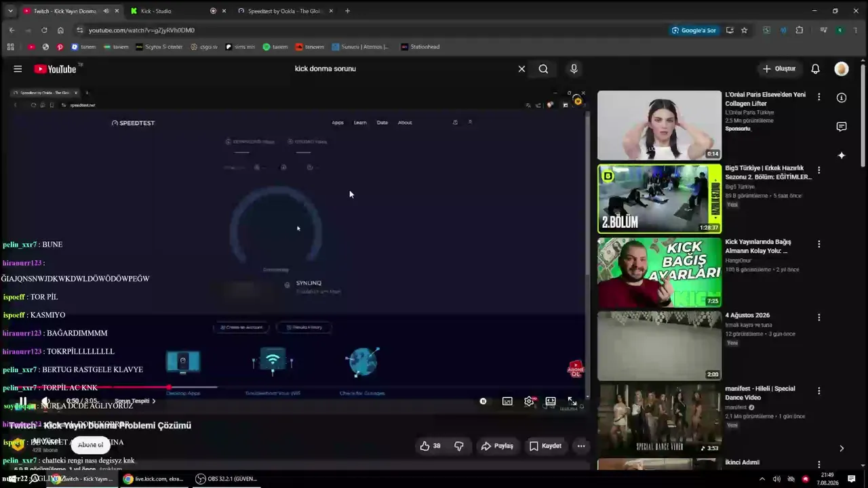Dislike the video
The width and height of the screenshot is (868, 488).
tap(459, 446)
